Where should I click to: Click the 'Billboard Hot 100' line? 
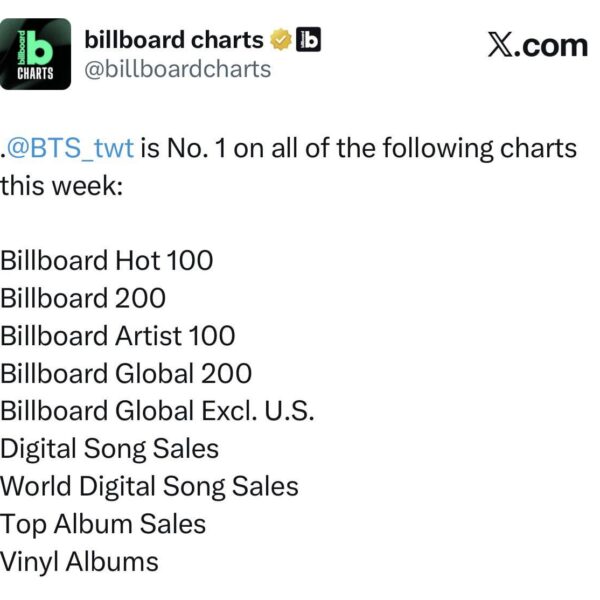coord(106,261)
